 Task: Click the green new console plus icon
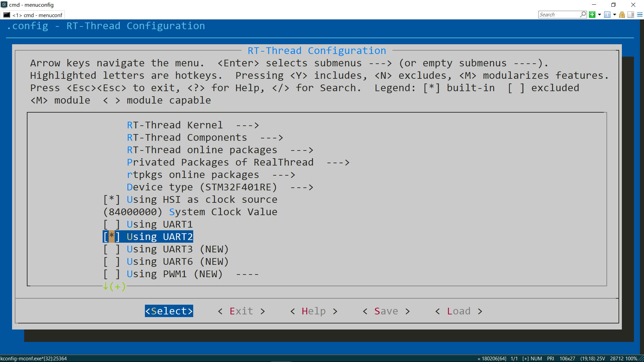click(x=592, y=14)
